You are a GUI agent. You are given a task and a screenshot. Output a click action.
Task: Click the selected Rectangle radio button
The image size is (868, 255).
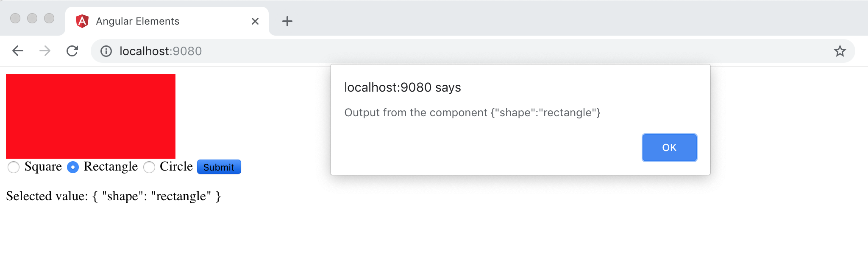[73, 168]
